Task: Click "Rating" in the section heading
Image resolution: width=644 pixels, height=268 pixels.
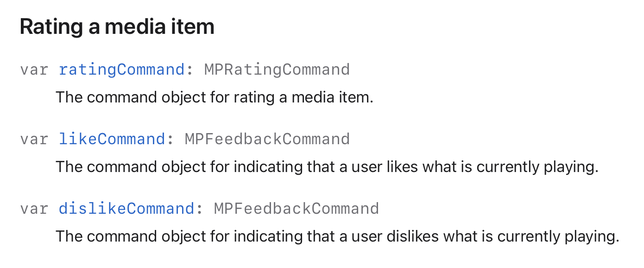Action: 49,27
